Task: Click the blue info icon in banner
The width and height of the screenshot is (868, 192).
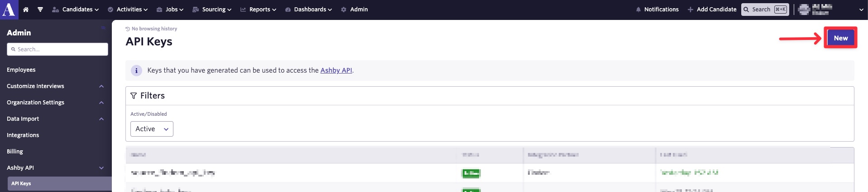Action: click(136, 70)
